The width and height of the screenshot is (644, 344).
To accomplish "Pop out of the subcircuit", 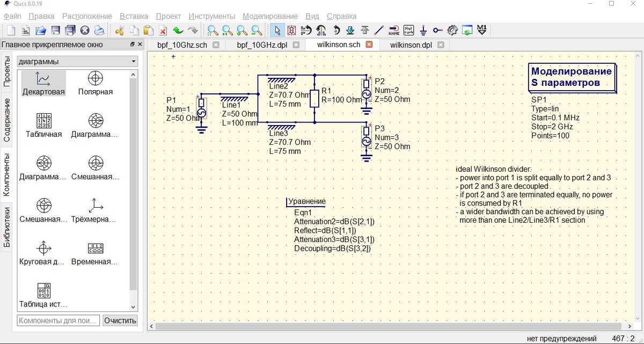I will click(x=365, y=30).
